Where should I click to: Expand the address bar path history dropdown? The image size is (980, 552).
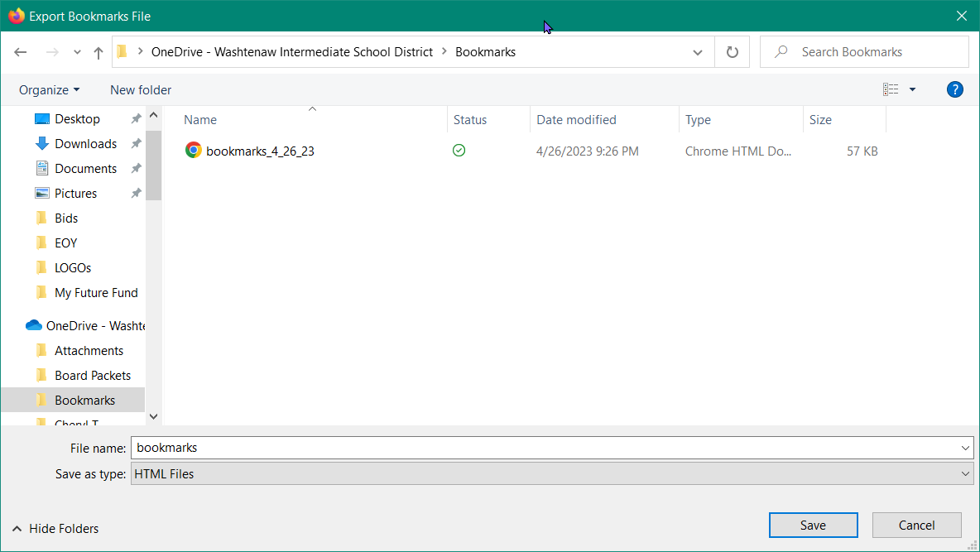click(x=698, y=52)
